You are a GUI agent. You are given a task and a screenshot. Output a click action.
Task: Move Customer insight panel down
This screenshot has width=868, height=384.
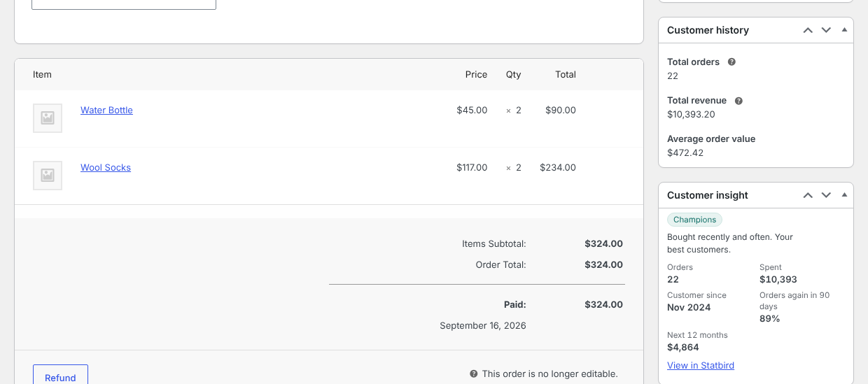826,195
